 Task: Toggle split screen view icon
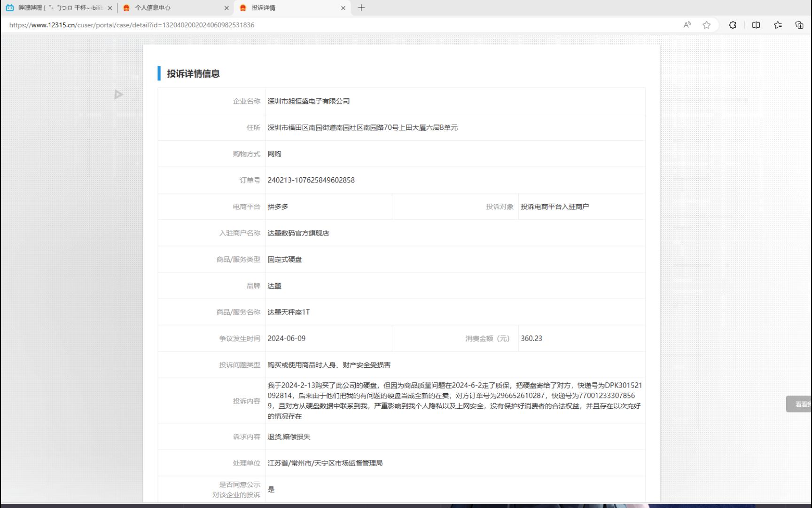coord(756,25)
